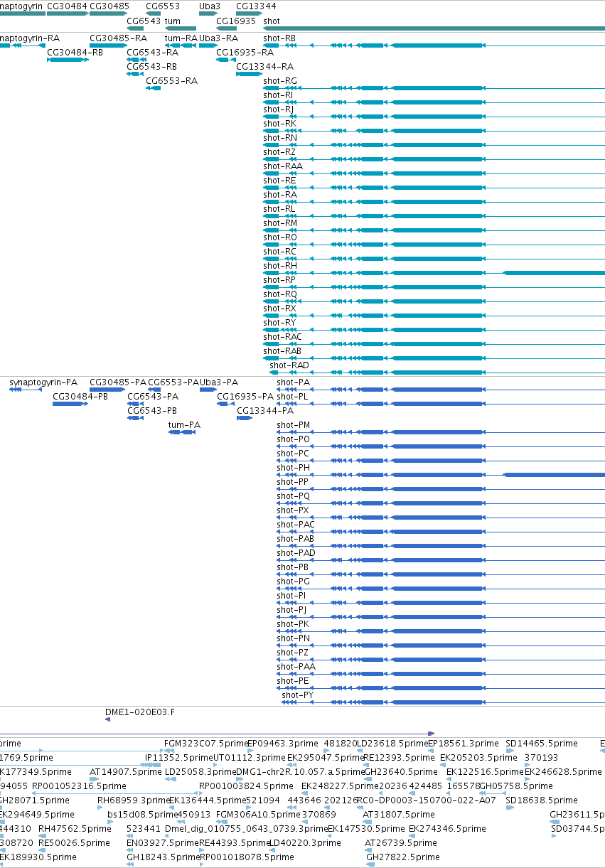Select the shot-RB transcript label
Screen dimensions: 605x868
tap(279, 38)
